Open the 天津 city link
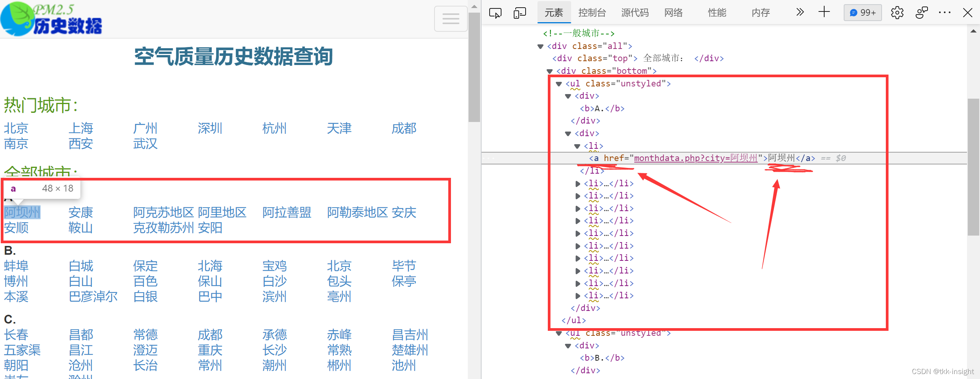980x379 pixels. coord(339,128)
